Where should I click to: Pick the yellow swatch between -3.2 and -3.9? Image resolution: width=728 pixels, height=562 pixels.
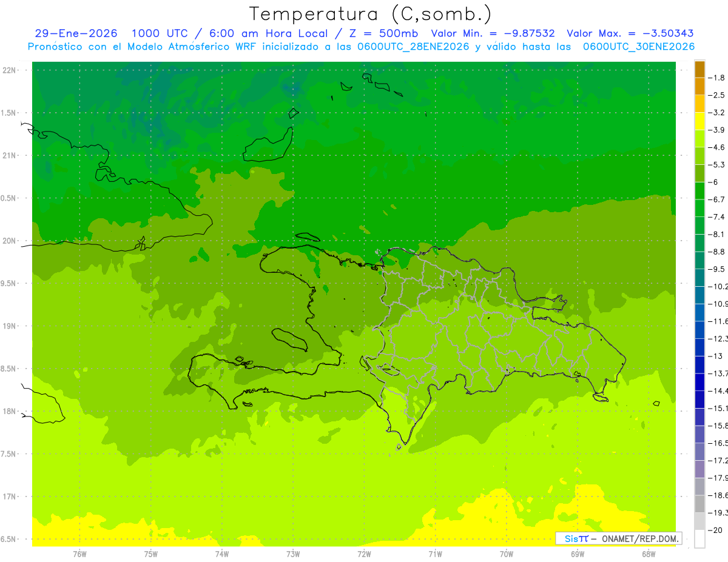(699, 121)
